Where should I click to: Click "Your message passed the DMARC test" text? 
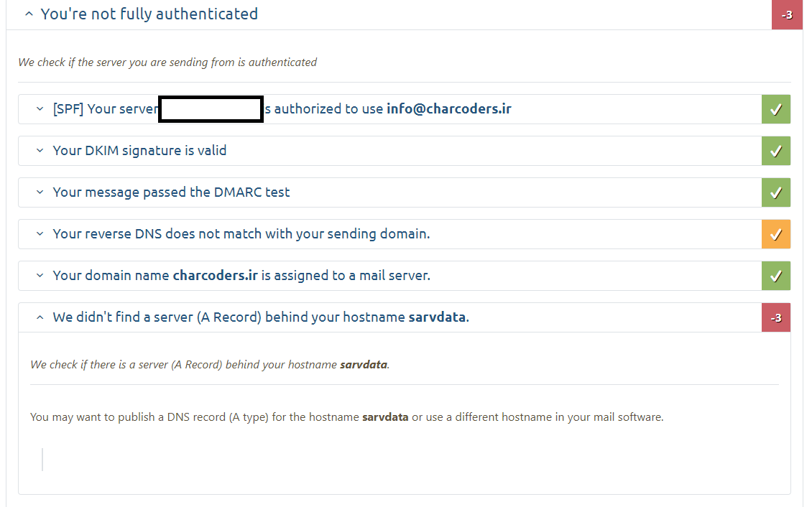(171, 192)
